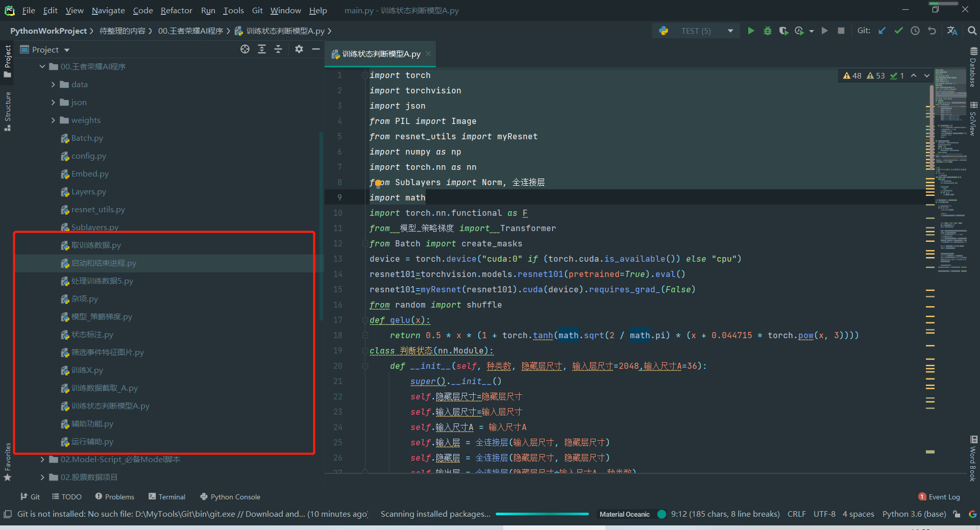Open the Navigate menu
The height and width of the screenshot is (530, 980).
click(x=108, y=10)
